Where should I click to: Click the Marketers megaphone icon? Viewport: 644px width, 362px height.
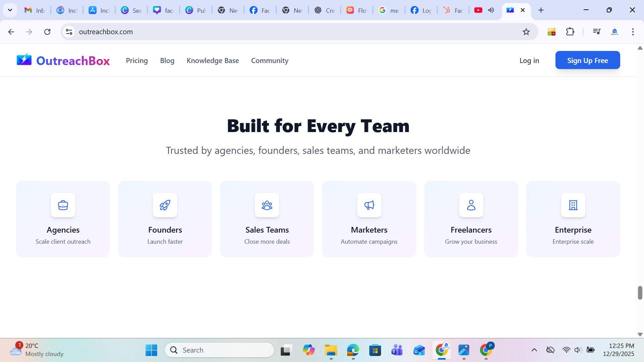[369, 205]
